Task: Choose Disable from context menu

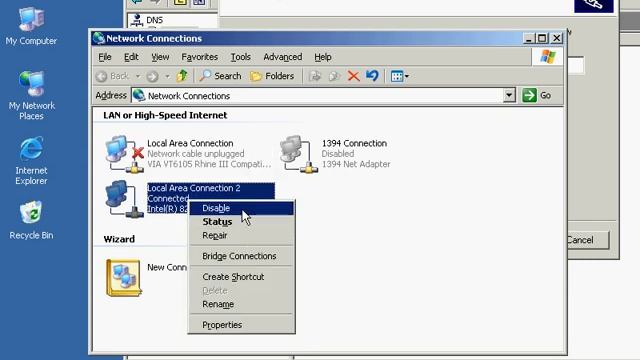Action: point(241,208)
